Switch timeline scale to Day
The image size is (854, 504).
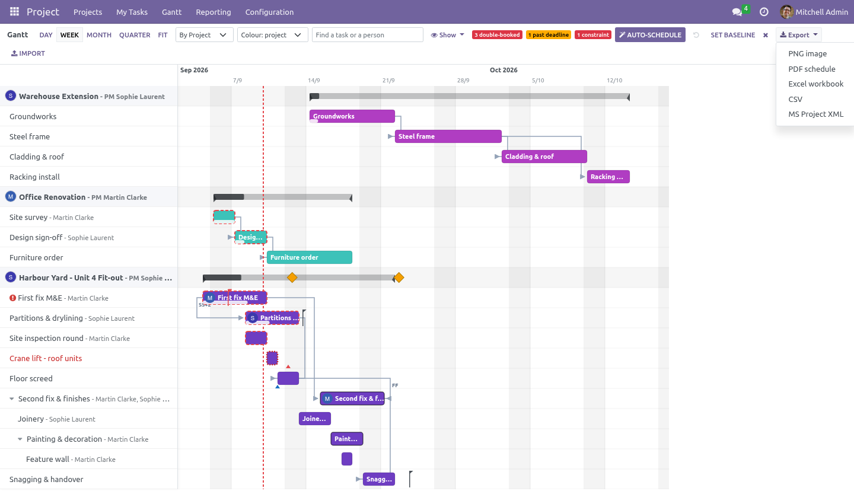46,35
